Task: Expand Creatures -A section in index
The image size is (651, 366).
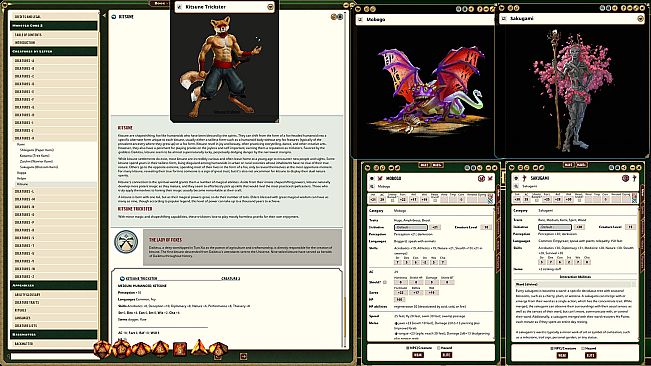Action: tap(54, 61)
